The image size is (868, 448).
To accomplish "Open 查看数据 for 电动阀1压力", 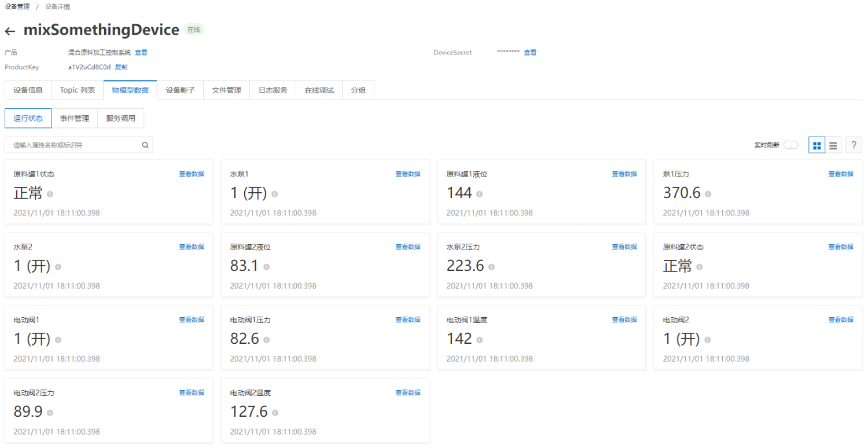I will coord(408,320).
